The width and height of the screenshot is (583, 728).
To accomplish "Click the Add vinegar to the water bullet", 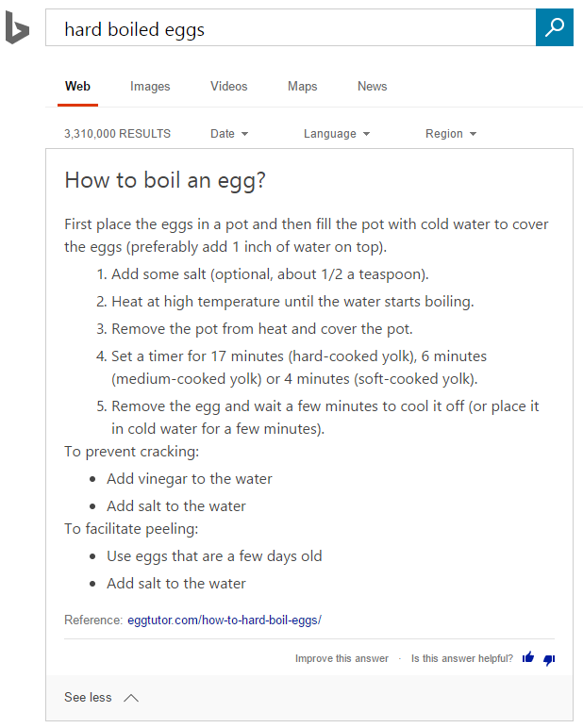I will (x=189, y=479).
